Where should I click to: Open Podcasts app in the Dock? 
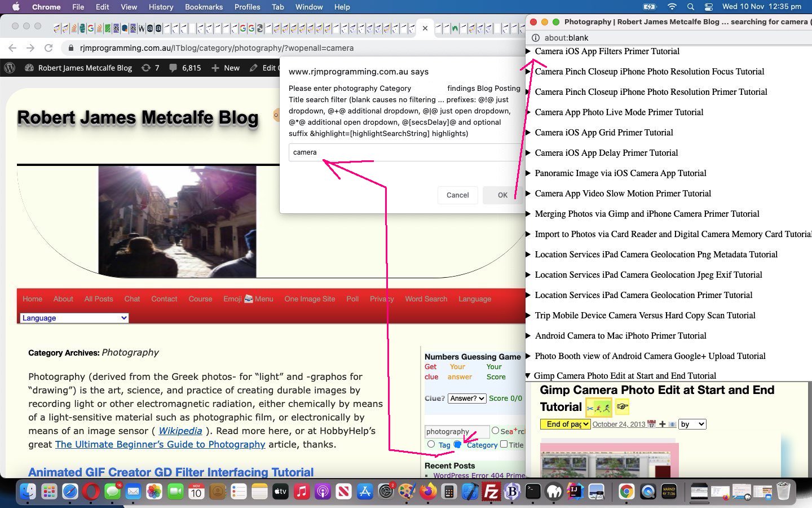click(323, 492)
